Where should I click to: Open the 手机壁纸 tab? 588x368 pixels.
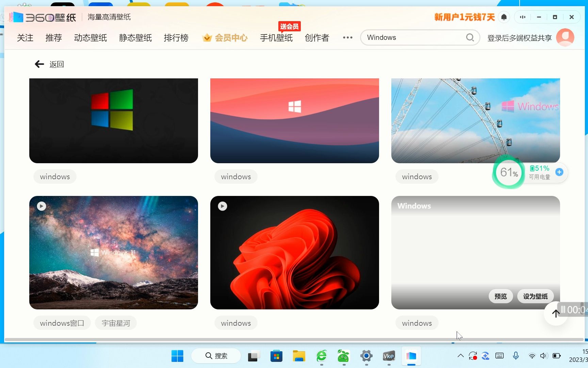[x=276, y=37]
